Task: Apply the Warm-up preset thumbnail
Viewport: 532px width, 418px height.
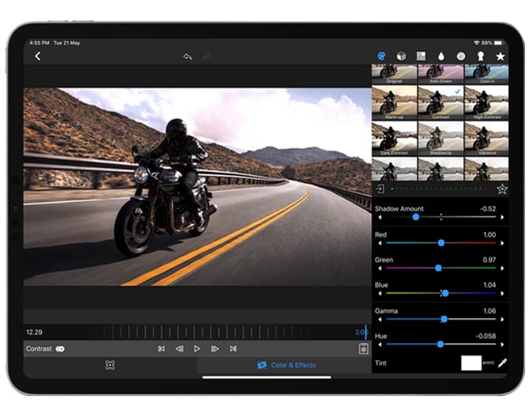Action: pyautogui.click(x=394, y=103)
